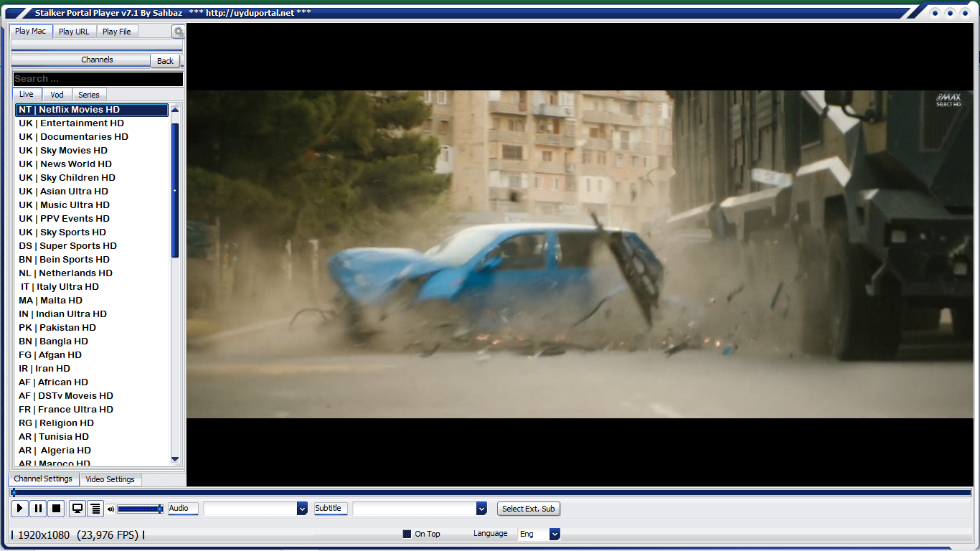
Task: Click the Subtitle label button
Action: pos(331,508)
